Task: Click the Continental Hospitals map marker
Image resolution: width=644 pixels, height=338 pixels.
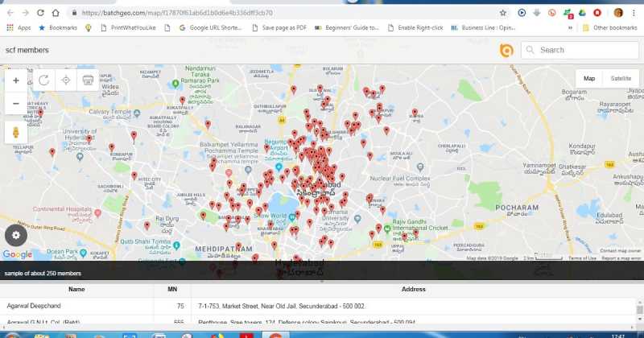Action: coord(97,212)
